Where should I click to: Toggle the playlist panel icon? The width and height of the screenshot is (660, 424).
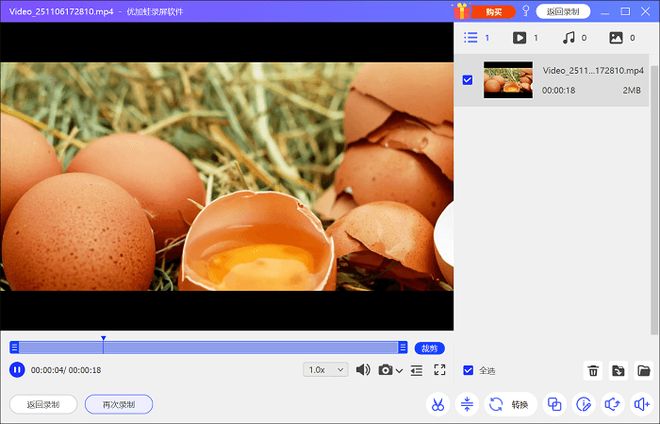click(x=416, y=370)
